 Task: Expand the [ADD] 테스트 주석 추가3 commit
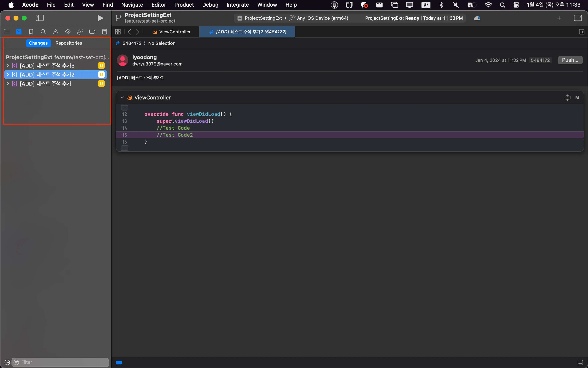pyautogui.click(x=8, y=65)
